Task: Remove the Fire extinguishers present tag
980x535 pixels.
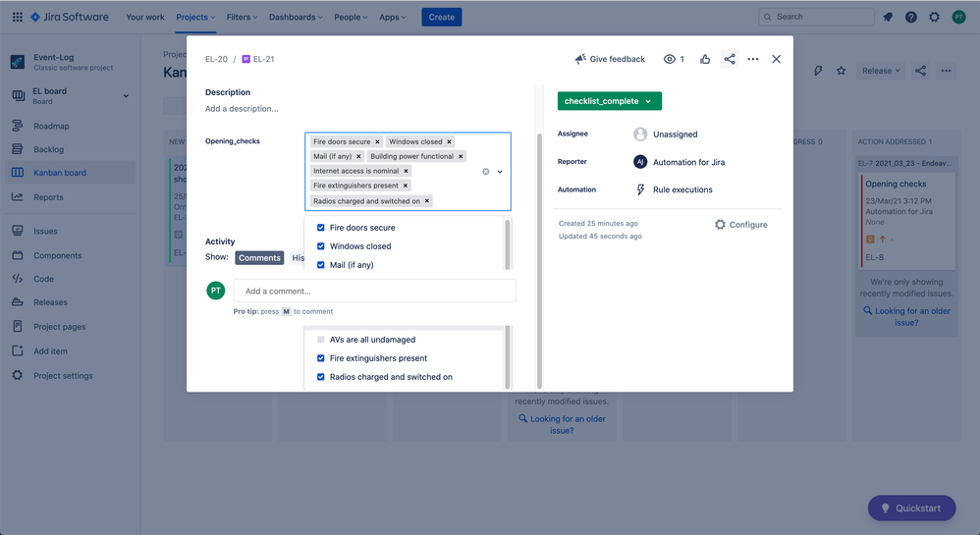Action: click(405, 186)
